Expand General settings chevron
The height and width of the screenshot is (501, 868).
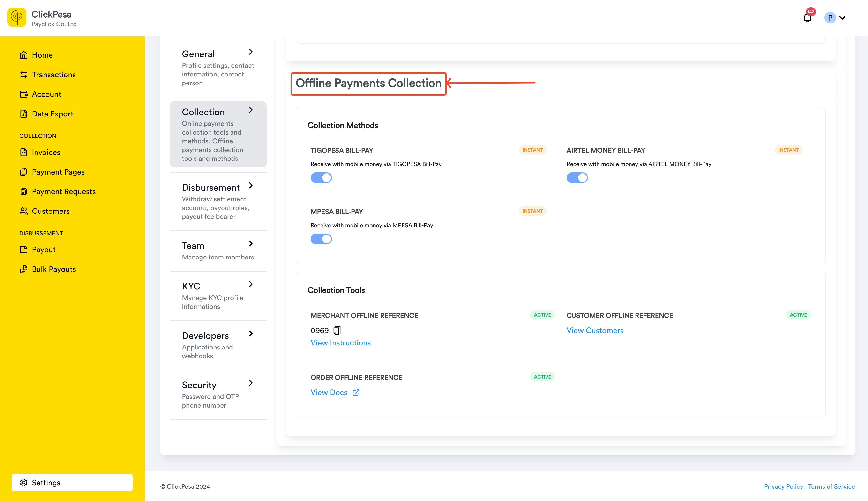(x=251, y=52)
